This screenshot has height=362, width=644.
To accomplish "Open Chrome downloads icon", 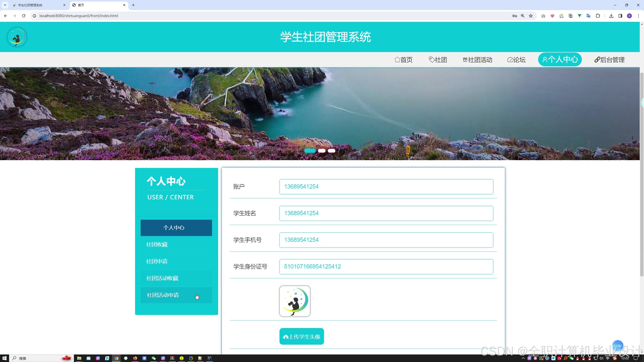I will click(611, 16).
